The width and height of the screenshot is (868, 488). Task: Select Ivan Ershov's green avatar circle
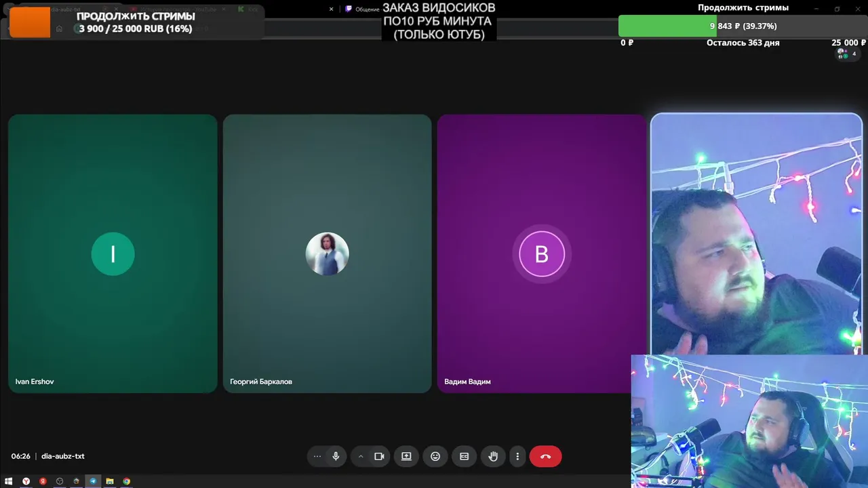coord(113,254)
